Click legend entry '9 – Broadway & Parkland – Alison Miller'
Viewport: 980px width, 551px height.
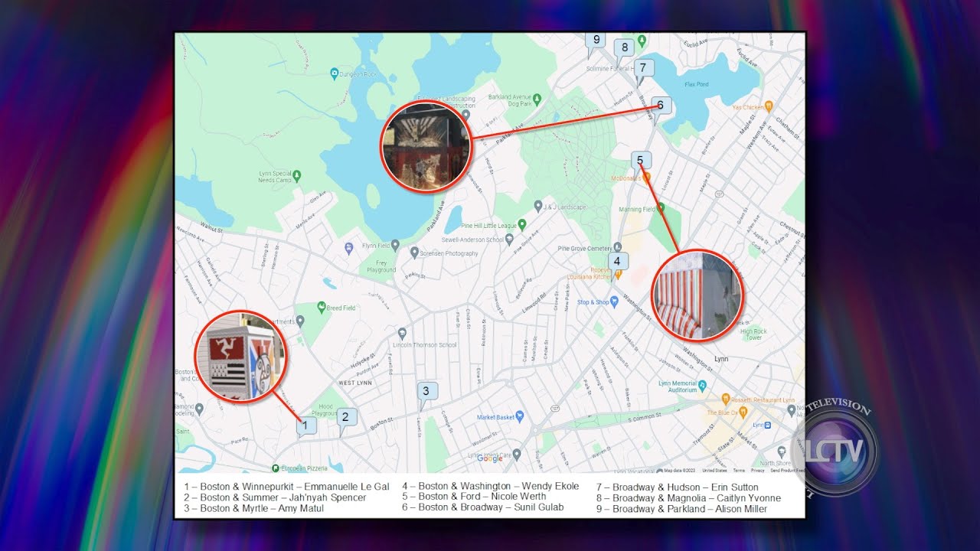point(682,509)
